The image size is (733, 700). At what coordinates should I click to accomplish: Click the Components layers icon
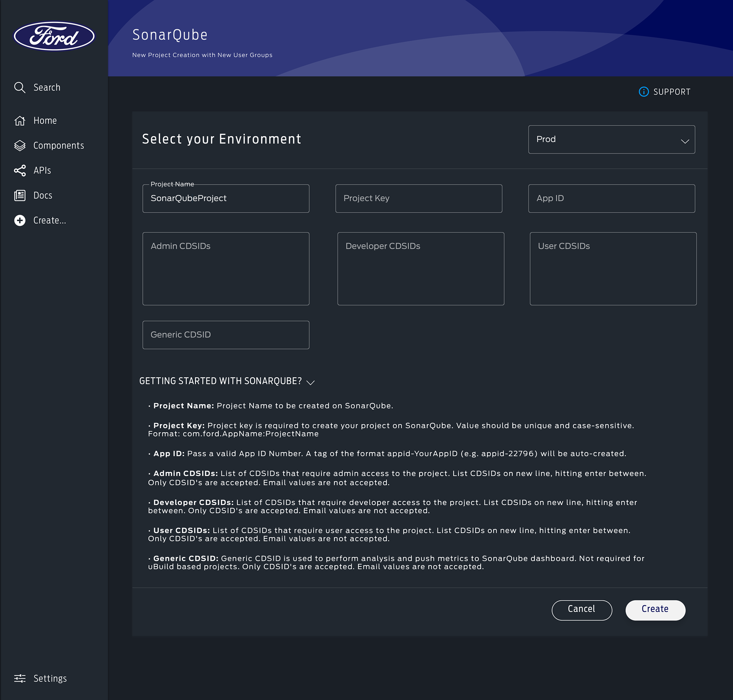[x=20, y=145]
